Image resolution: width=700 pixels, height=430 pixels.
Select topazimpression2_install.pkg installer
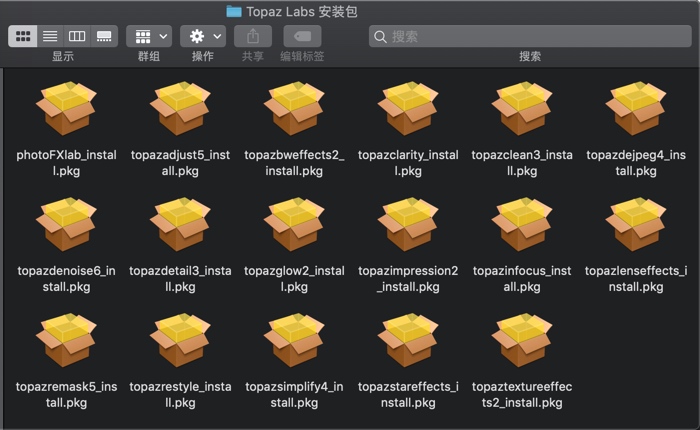409,226
